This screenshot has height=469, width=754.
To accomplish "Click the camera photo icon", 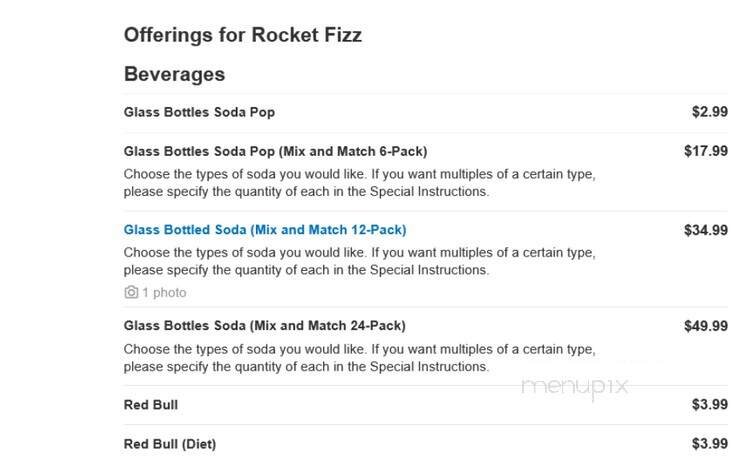I will 131,293.
